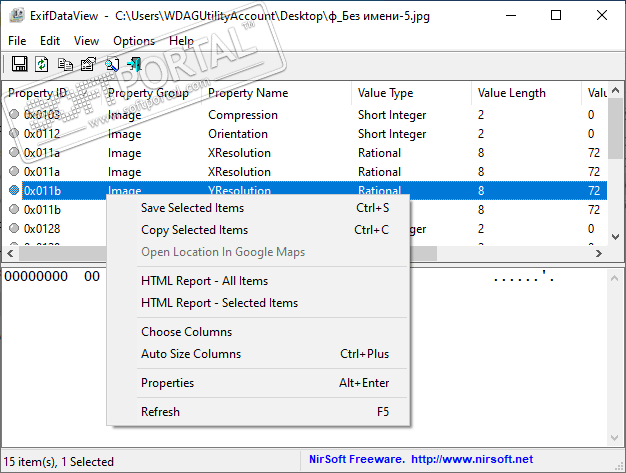Sort by Property Group column header

tap(153, 93)
